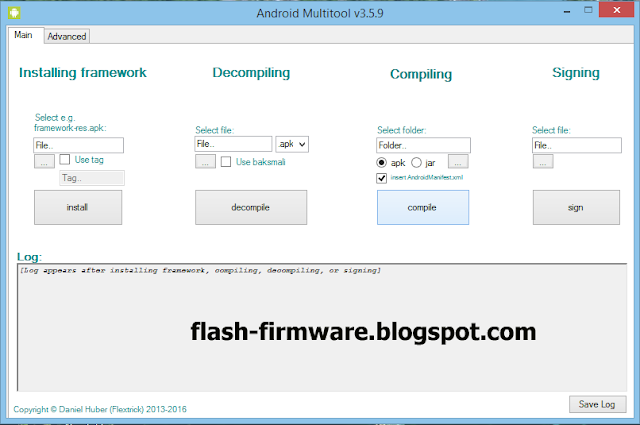Click the sign button
The height and width of the screenshot is (425, 640).
coord(576,207)
